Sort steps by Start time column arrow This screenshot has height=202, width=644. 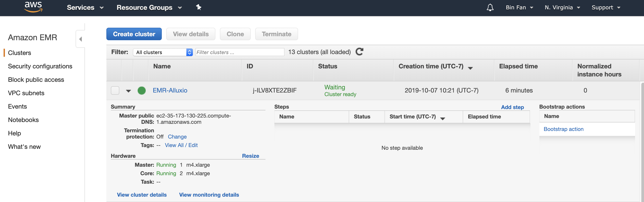(442, 118)
